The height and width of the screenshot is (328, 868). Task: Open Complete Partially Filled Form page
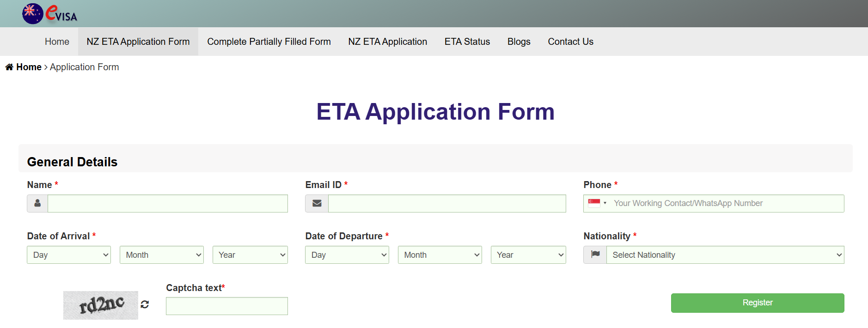coord(269,42)
